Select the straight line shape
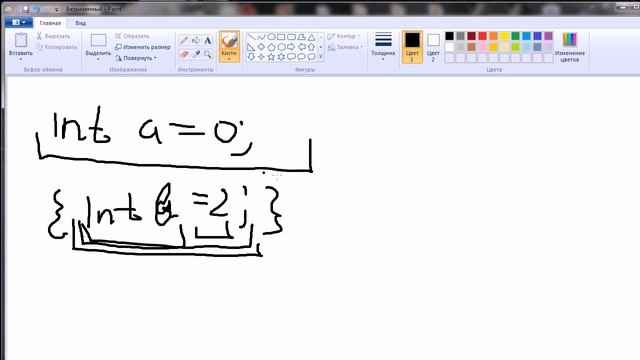640x360 pixels. coord(251,37)
